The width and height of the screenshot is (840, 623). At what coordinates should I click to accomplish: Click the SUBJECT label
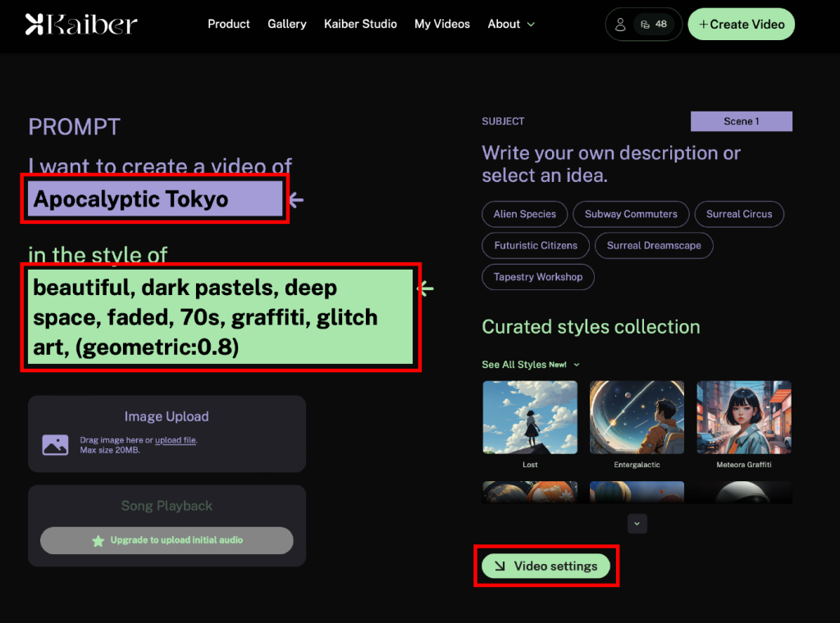click(x=503, y=121)
